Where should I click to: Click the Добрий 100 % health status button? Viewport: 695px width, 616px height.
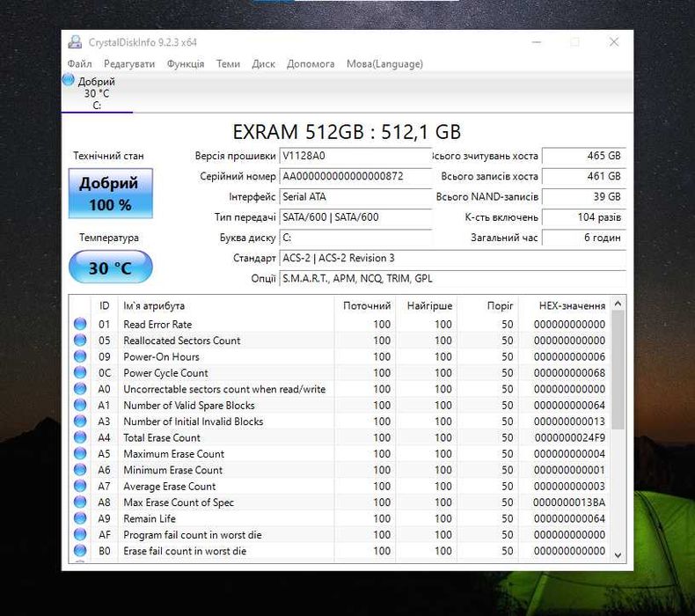point(110,194)
